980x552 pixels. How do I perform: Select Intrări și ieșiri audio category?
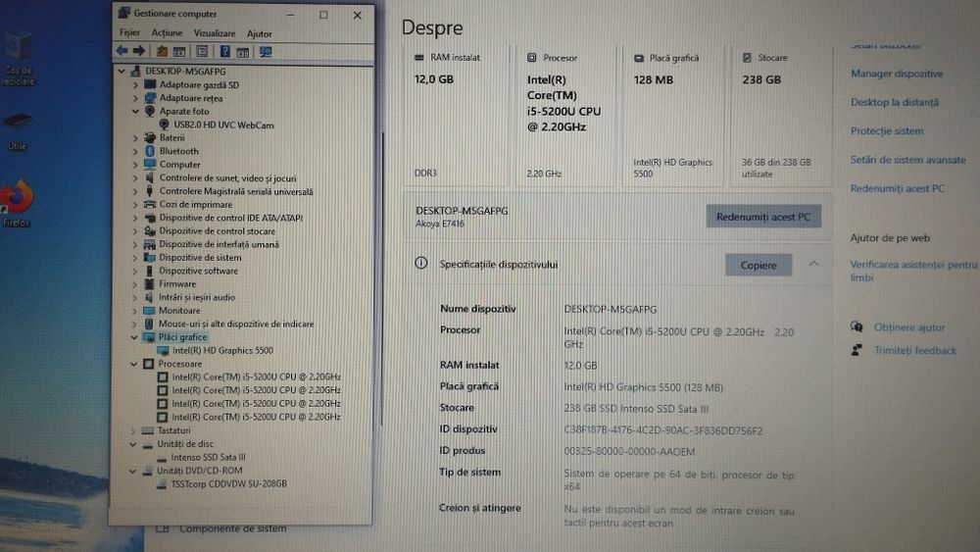(197, 297)
